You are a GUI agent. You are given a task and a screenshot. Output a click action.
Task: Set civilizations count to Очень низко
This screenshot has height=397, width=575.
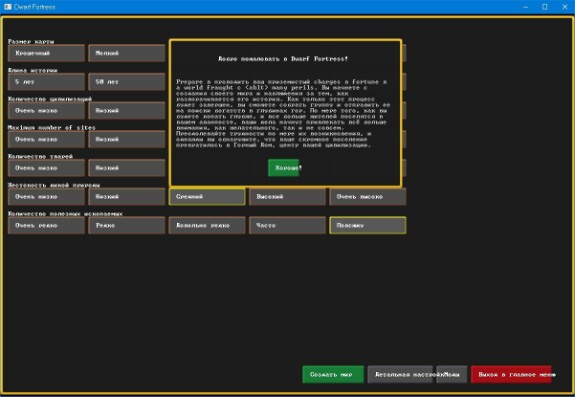(x=46, y=110)
